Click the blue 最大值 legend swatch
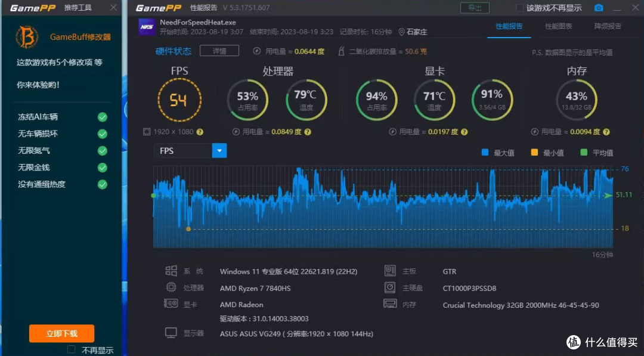This screenshot has height=356, width=644. 485,152
